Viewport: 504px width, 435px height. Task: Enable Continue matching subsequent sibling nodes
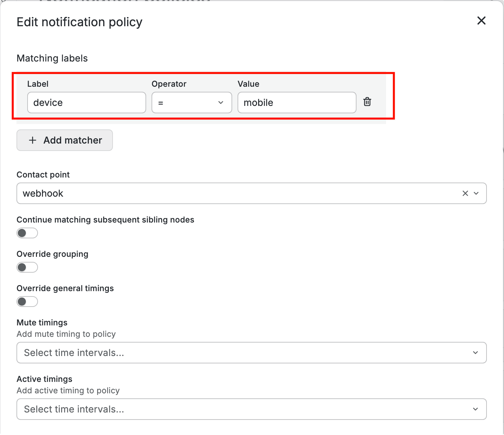(27, 233)
